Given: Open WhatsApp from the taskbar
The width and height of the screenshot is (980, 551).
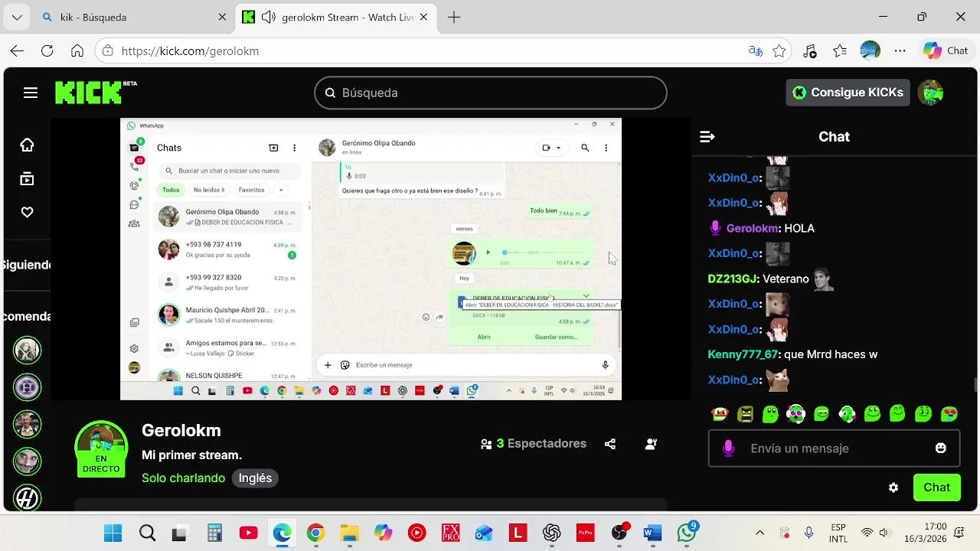Looking at the screenshot, I should coord(687,533).
